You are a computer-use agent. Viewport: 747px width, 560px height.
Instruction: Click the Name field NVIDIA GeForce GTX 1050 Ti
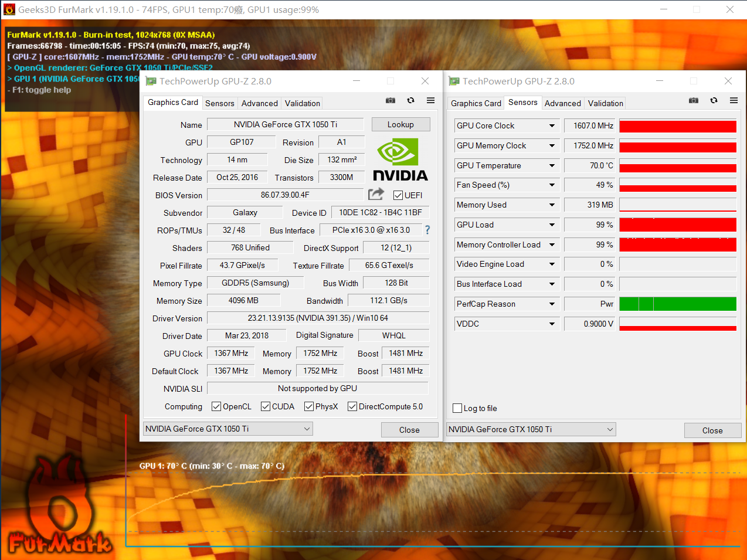286,124
